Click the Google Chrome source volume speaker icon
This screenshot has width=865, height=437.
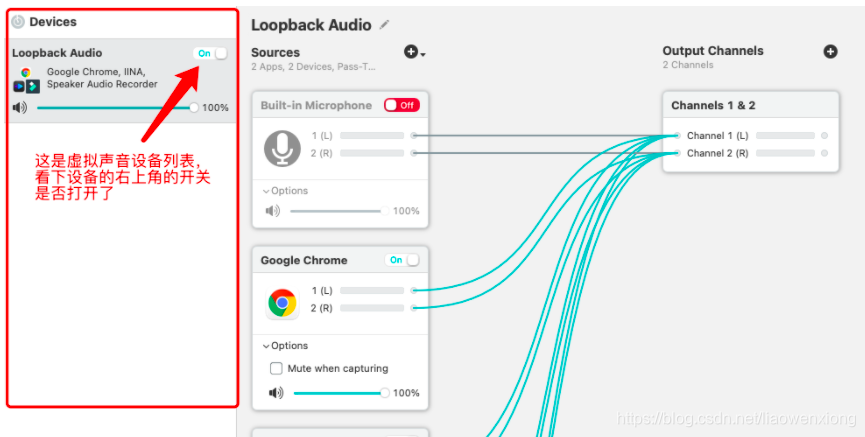276,393
